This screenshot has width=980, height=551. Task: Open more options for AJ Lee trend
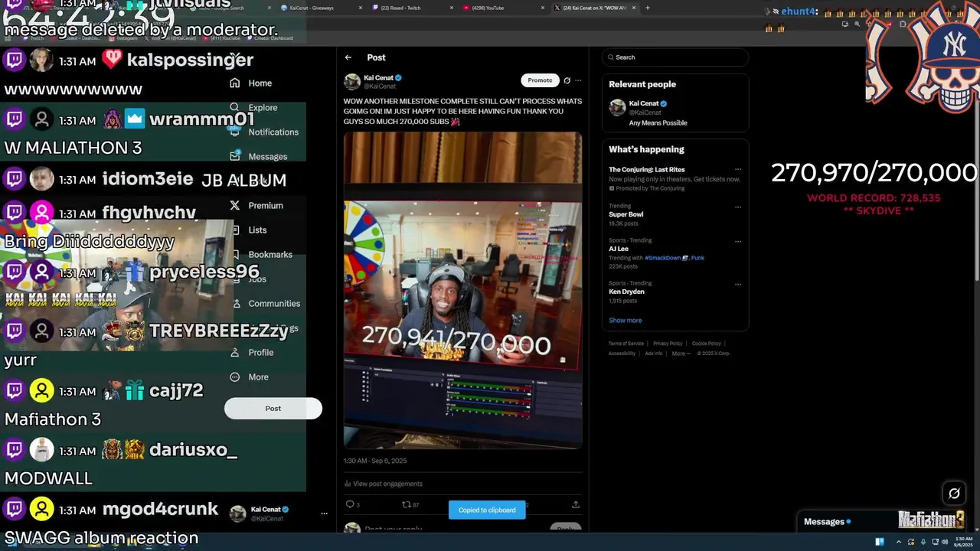pyautogui.click(x=738, y=241)
